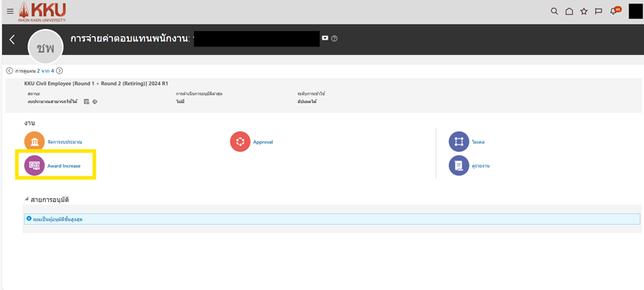The image size is (644, 290).
Task: Open Award Increase purple task icon
Action: click(x=34, y=166)
